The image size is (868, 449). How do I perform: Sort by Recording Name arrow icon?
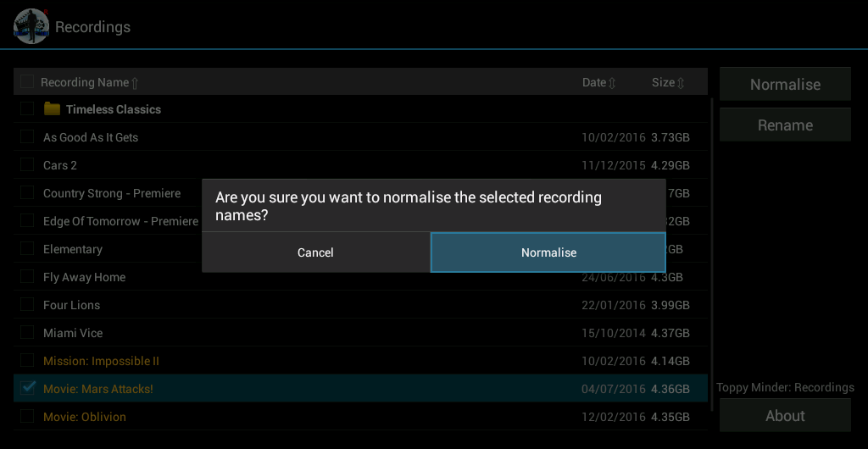point(135,83)
